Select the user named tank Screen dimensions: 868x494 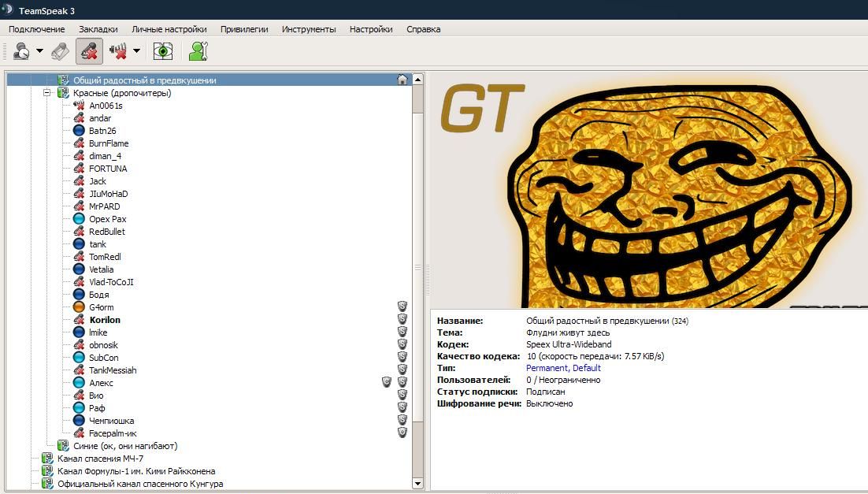(98, 244)
